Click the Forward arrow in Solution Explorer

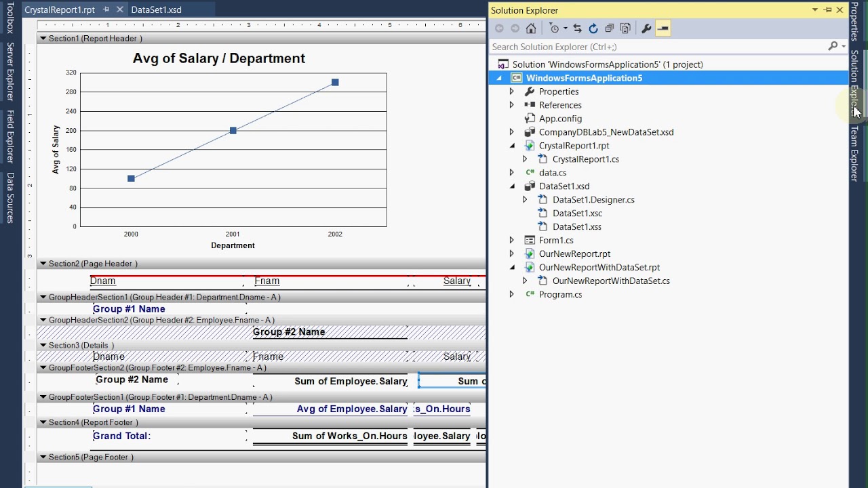515,28
